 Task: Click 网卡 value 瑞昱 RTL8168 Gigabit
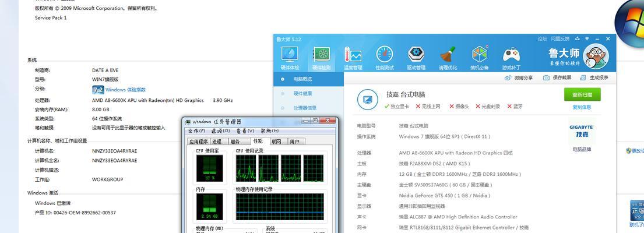(464, 227)
